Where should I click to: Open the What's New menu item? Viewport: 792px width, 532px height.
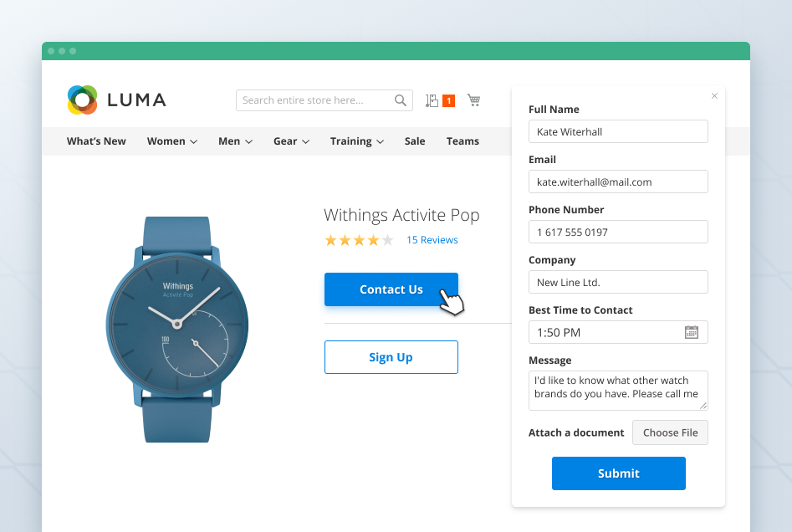tap(95, 141)
